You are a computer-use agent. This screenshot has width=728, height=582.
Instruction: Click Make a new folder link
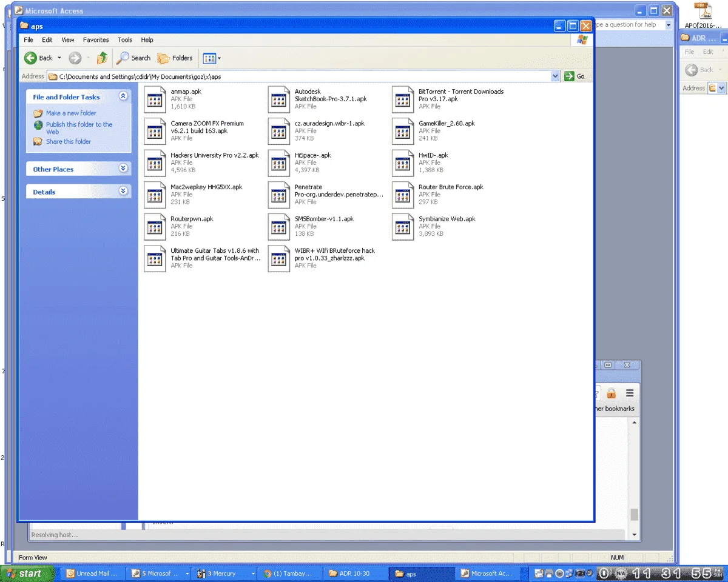point(71,113)
